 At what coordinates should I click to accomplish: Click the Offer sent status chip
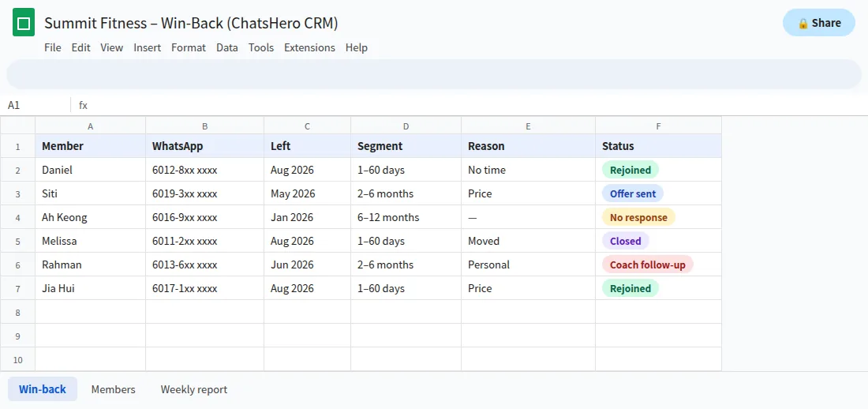pos(633,193)
